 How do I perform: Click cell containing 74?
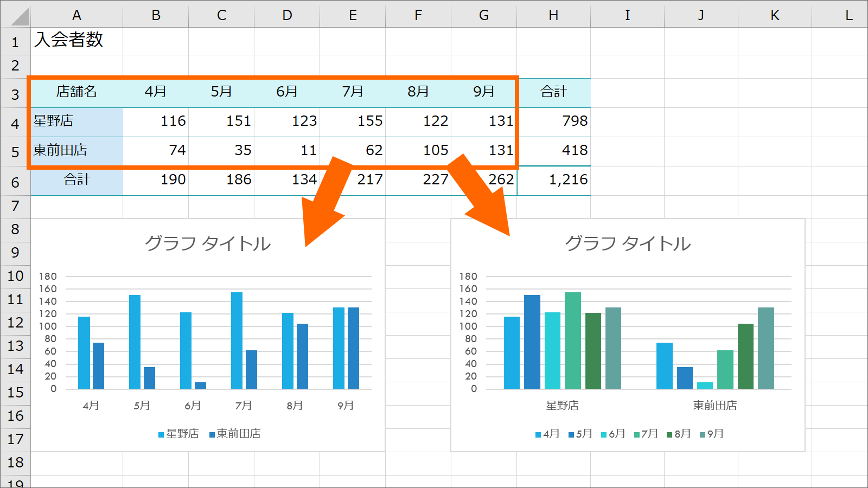pos(156,151)
